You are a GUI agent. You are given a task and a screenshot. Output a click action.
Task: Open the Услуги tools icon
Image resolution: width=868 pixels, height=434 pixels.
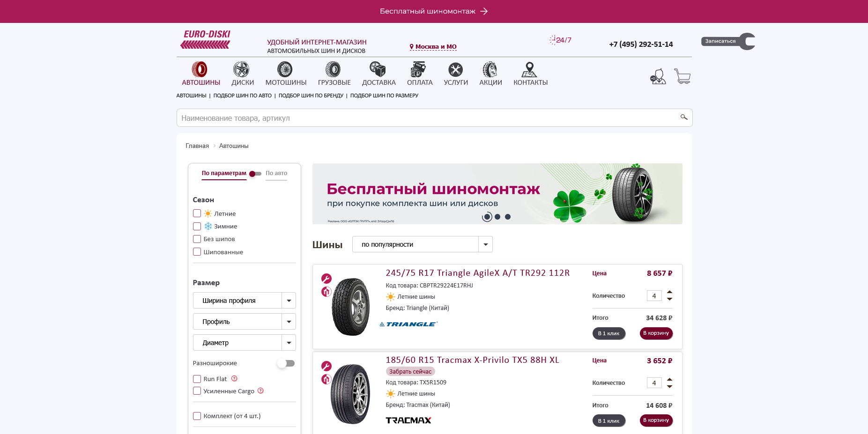(x=455, y=69)
